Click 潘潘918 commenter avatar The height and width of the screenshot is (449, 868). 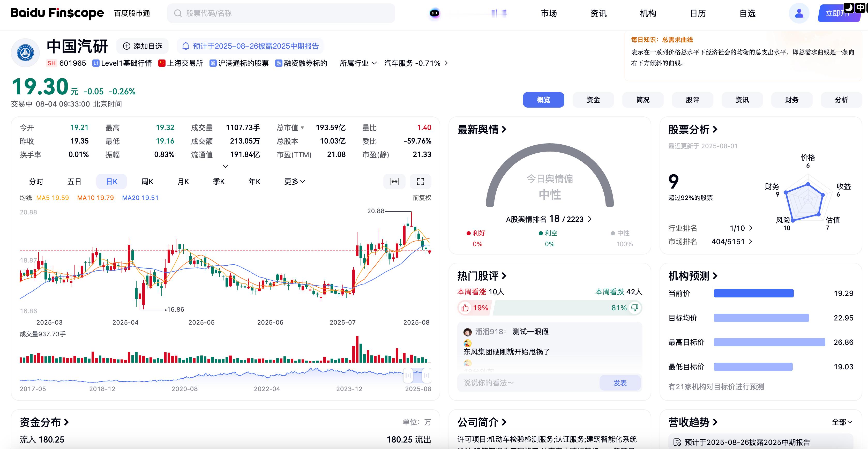[x=467, y=332]
